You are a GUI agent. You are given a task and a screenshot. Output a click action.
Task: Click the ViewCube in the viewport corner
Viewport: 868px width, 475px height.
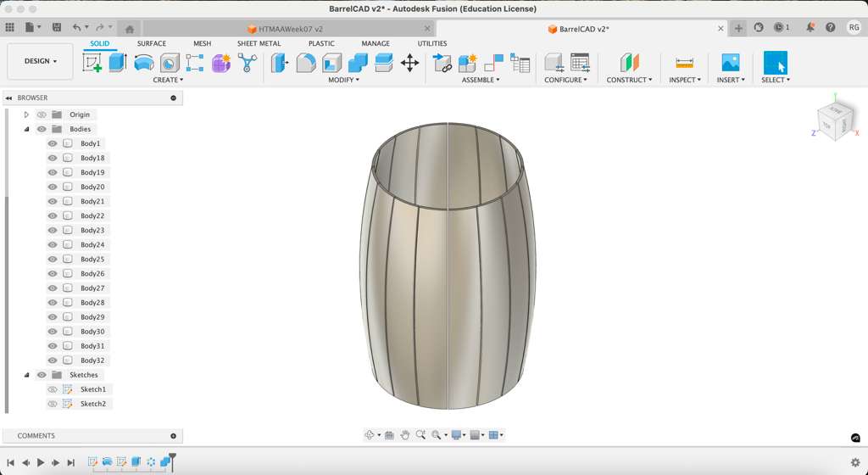834,121
